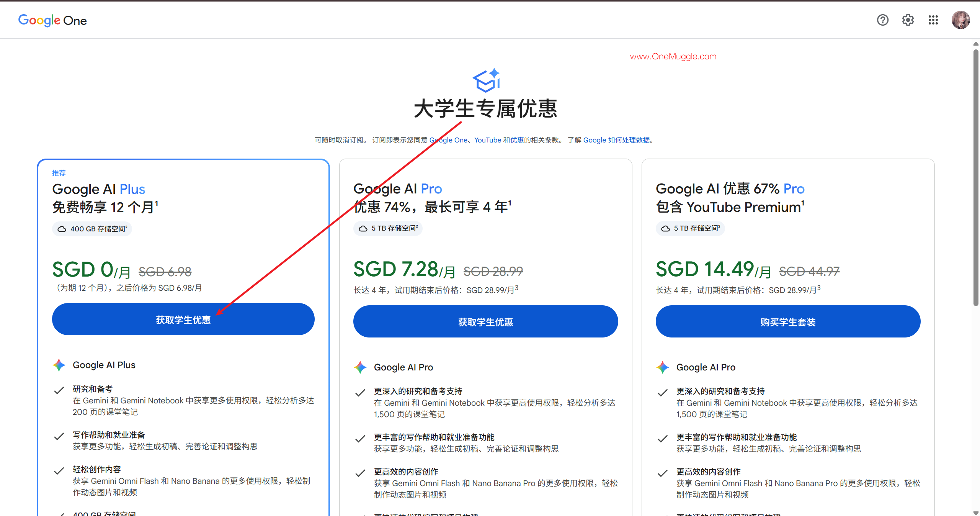The image size is (980, 516).
Task: Click checkmark next to 轻松创作内容
Action: click(59, 471)
